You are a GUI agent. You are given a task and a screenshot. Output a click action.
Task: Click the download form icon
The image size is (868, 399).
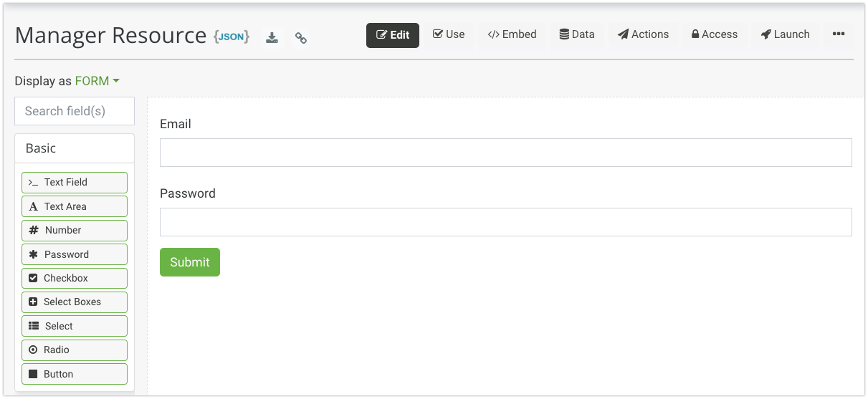tap(272, 38)
